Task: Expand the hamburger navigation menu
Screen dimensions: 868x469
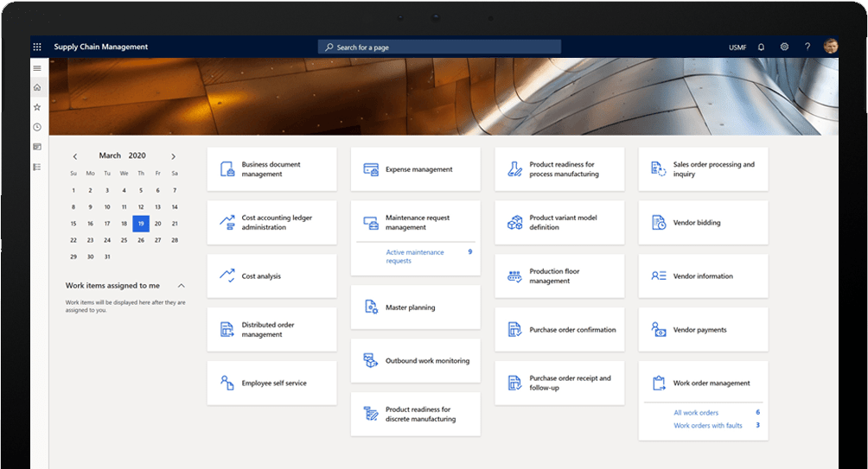Action: pos(37,68)
